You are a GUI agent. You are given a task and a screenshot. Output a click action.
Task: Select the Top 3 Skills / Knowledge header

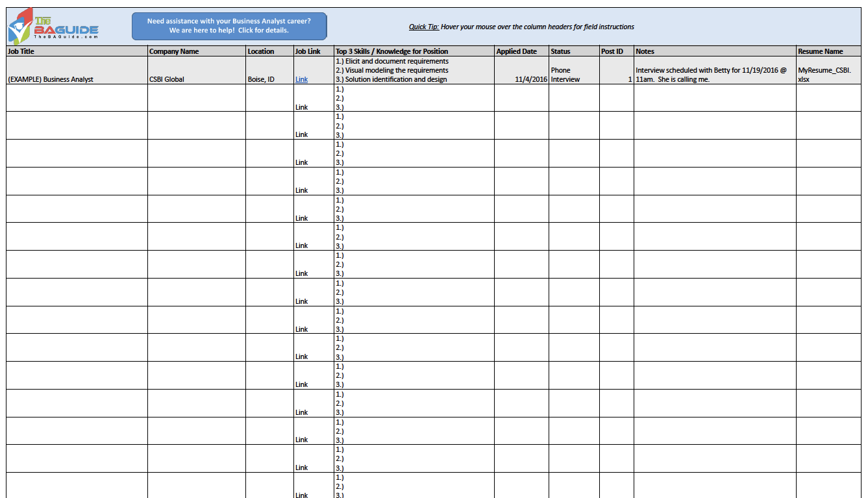click(414, 51)
